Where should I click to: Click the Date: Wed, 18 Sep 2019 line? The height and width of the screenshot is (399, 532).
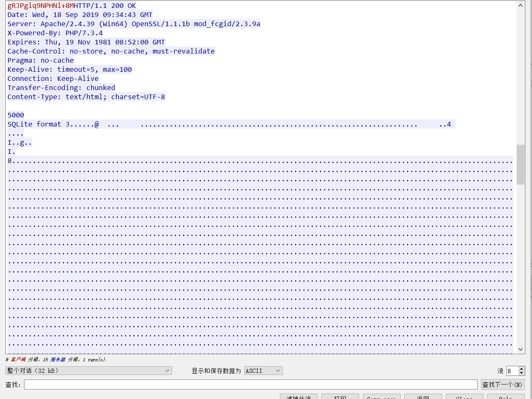(80, 15)
